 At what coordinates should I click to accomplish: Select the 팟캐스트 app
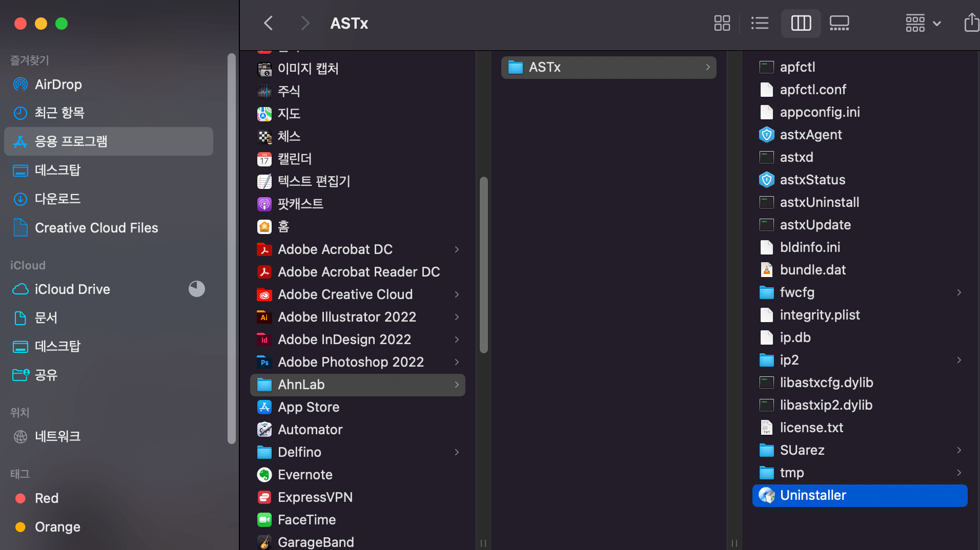[x=358, y=204]
